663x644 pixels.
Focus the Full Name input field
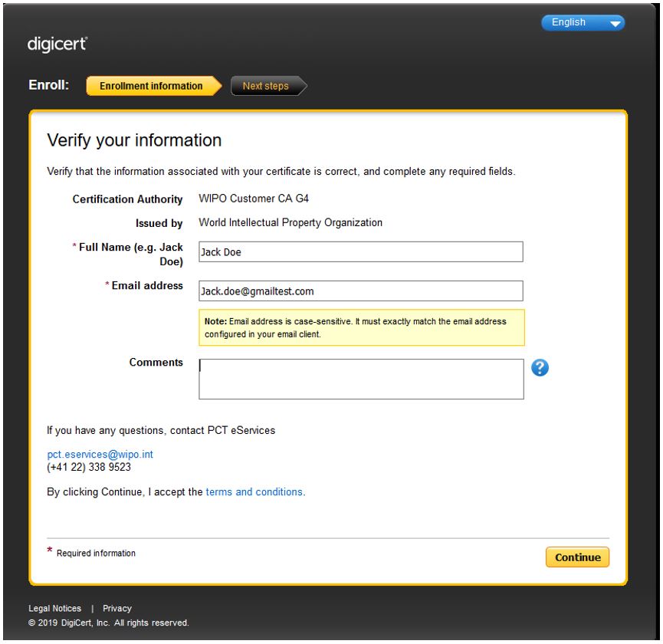(360, 252)
